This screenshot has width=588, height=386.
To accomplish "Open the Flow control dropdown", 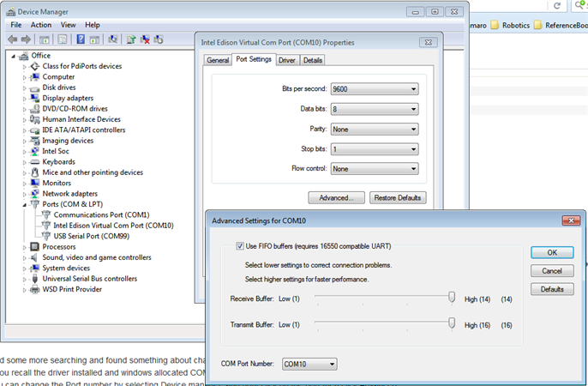I will coord(375,169).
